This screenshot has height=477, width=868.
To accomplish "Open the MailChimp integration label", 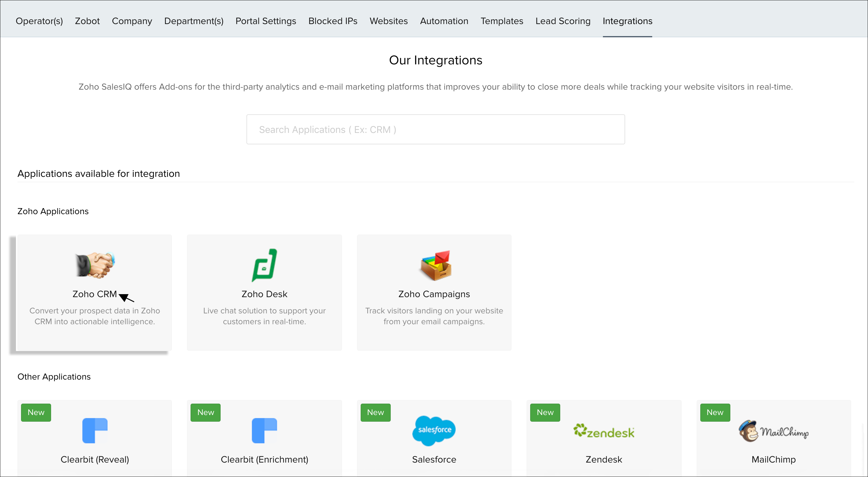I will 773,460.
